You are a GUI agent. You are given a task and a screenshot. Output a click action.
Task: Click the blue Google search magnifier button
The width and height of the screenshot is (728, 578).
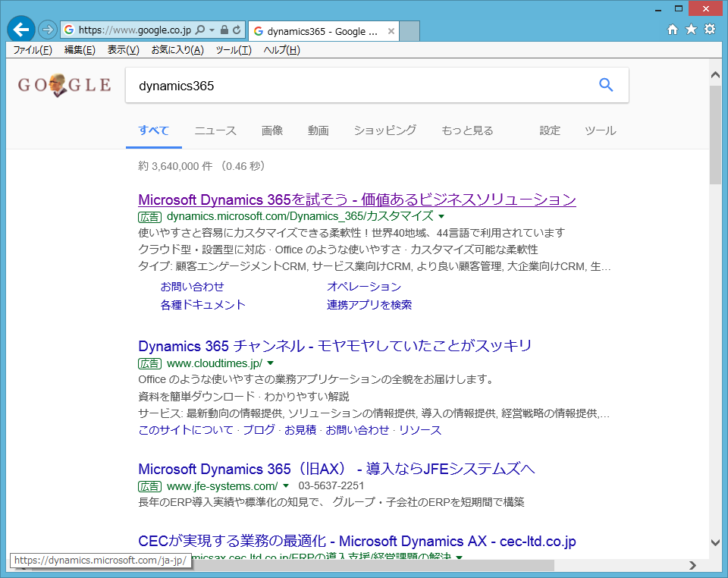(606, 85)
